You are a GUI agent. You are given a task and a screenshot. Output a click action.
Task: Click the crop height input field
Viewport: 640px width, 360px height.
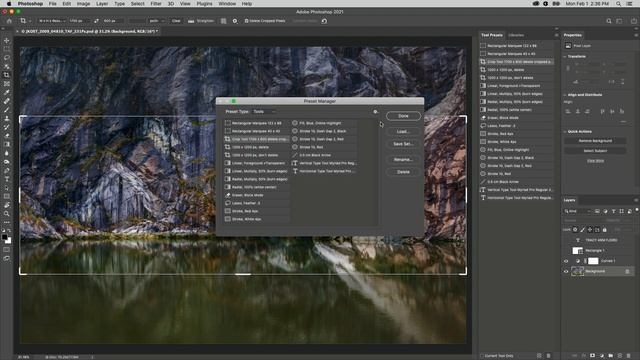(113, 21)
